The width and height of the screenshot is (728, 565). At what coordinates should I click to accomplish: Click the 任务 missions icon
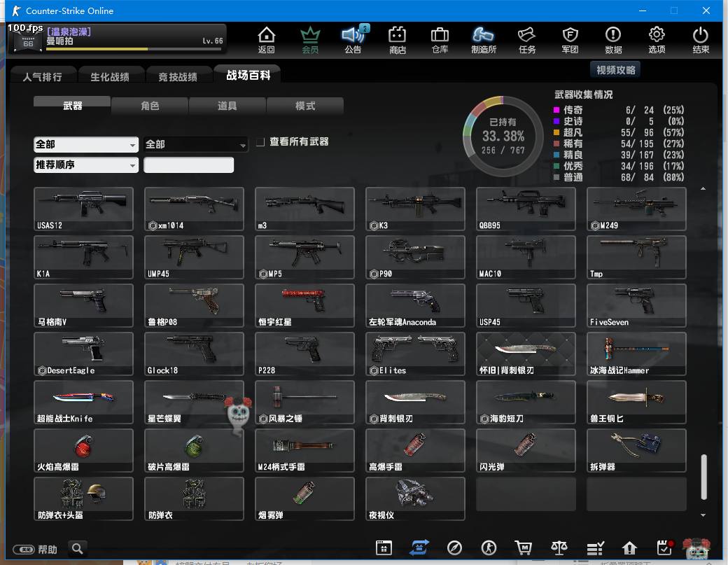pos(526,40)
